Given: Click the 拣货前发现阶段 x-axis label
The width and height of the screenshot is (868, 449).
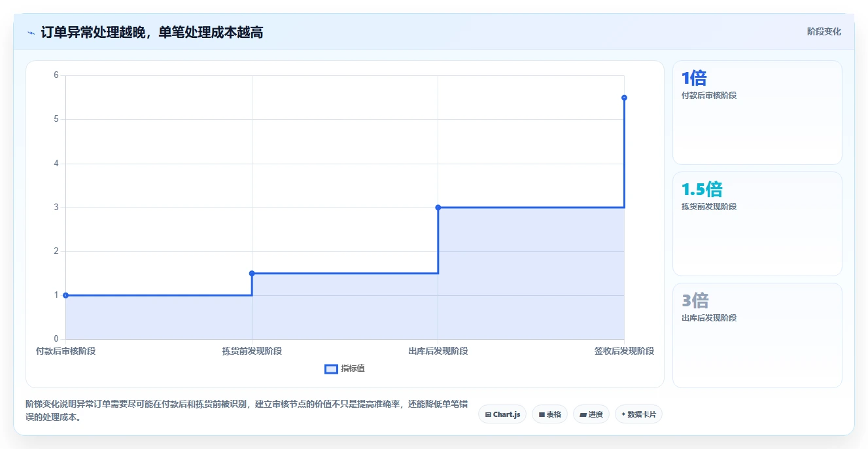Looking at the screenshot, I should (x=252, y=351).
